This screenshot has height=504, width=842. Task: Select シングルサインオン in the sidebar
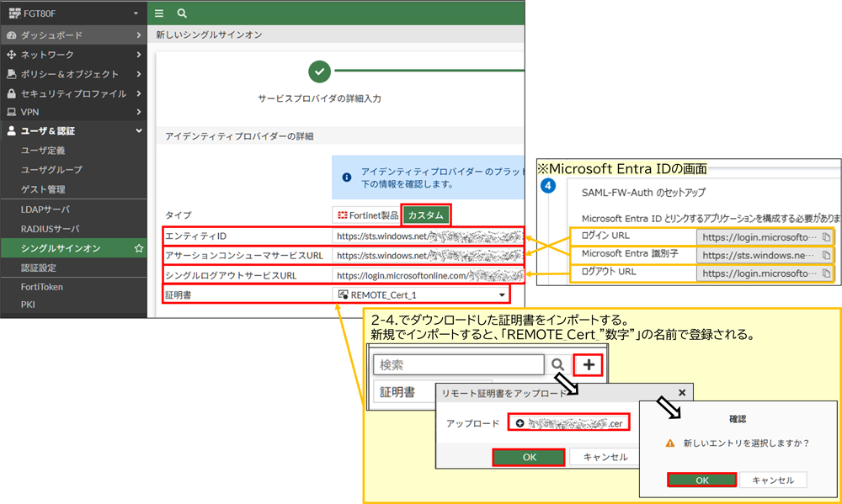click(x=73, y=248)
